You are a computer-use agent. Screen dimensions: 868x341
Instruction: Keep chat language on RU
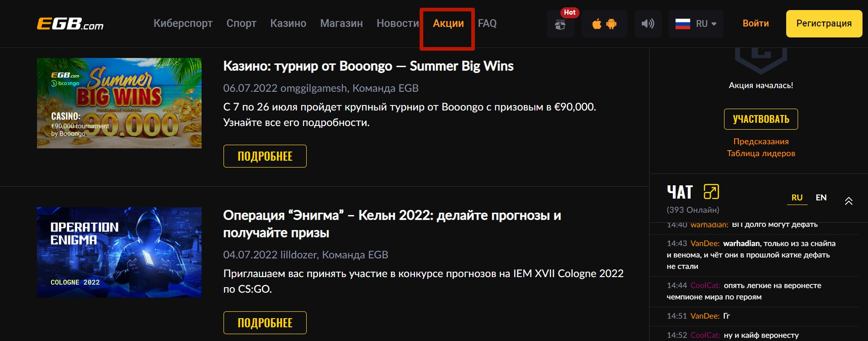click(x=797, y=197)
